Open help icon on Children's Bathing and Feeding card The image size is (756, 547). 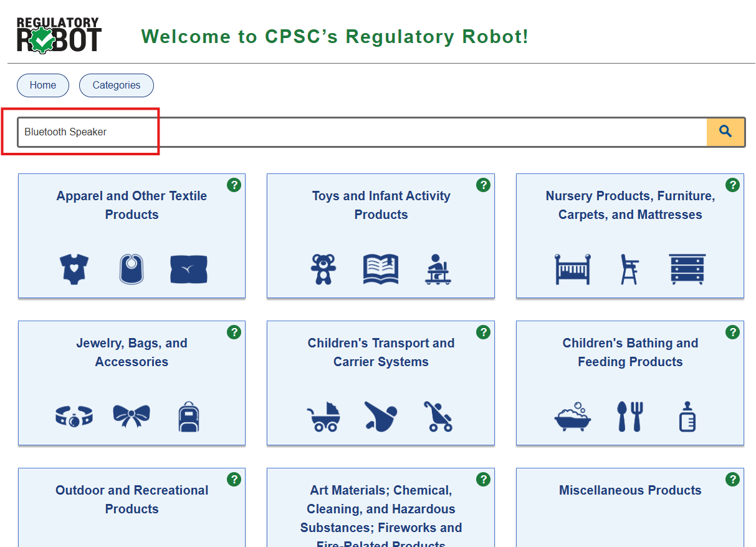732,332
